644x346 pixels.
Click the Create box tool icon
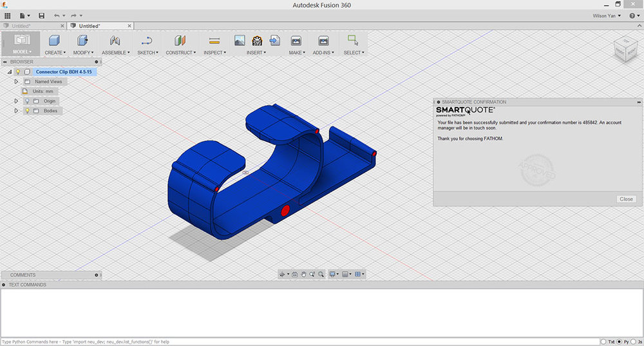click(x=54, y=41)
